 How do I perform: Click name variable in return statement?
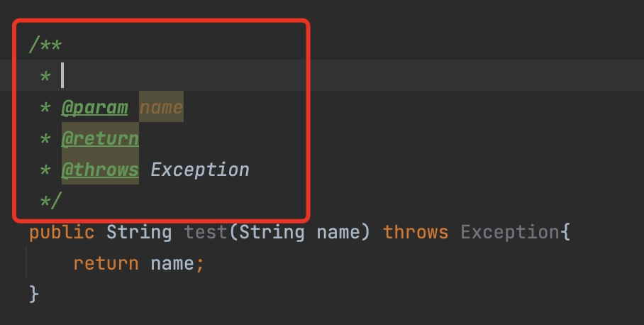(x=172, y=263)
